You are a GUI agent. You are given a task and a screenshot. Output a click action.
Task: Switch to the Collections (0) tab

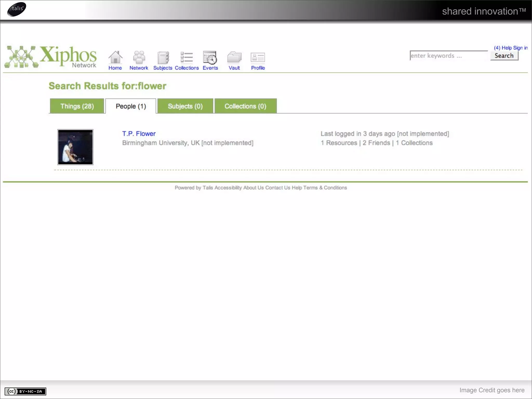coord(245,106)
